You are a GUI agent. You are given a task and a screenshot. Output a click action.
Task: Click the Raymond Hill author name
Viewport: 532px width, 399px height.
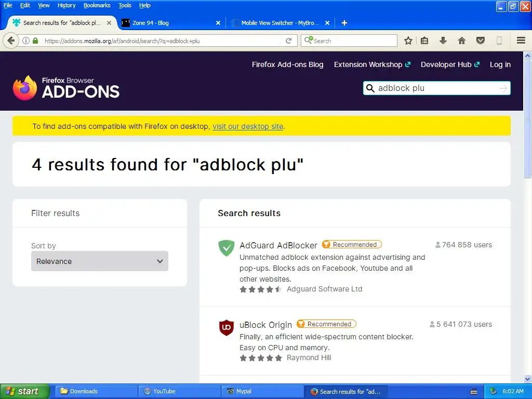point(309,357)
